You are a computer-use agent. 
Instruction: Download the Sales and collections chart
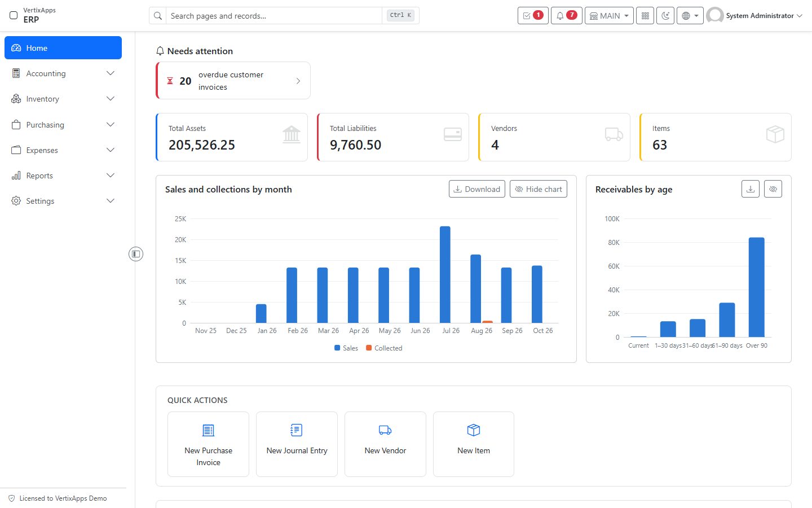point(477,189)
